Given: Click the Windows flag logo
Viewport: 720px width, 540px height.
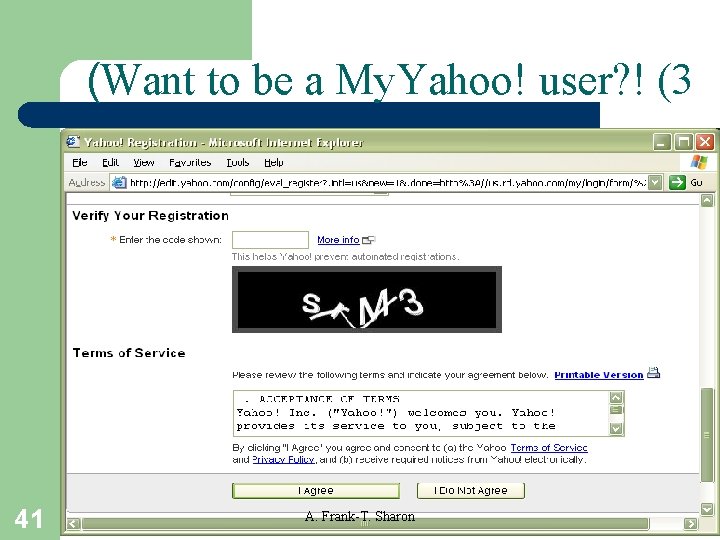Looking at the screenshot, I should [x=699, y=162].
